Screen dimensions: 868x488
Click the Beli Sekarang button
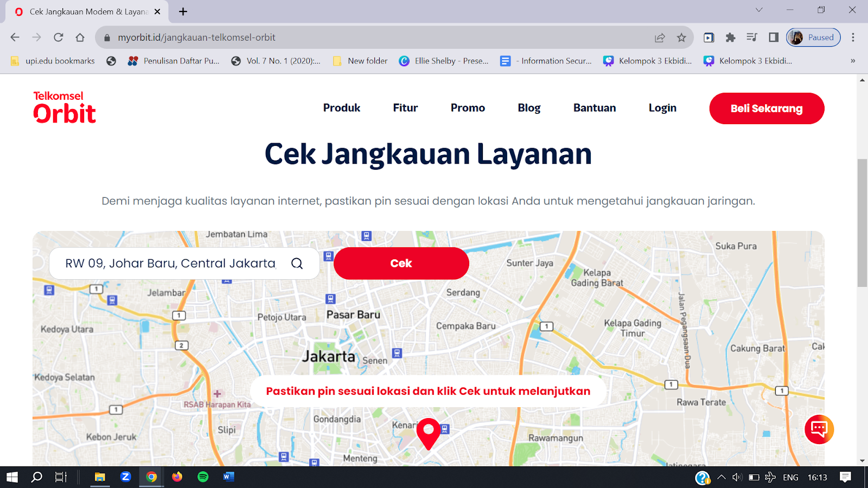pos(767,108)
